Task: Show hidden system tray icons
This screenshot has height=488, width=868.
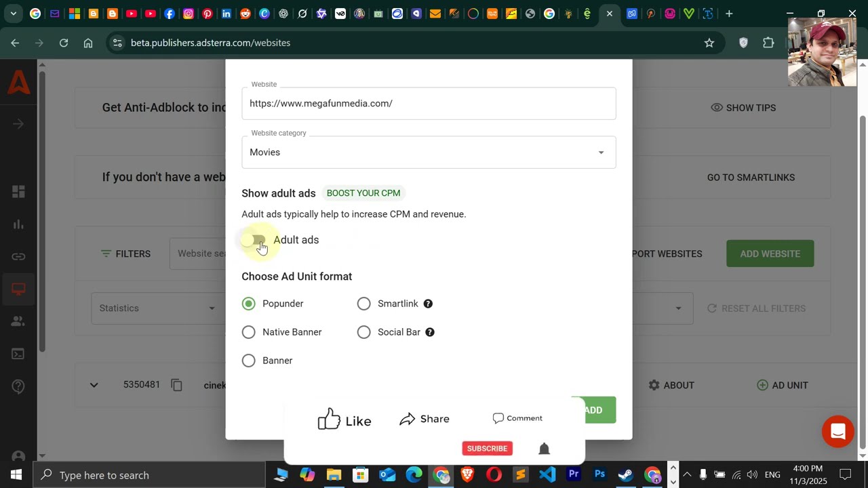Action: (687, 475)
